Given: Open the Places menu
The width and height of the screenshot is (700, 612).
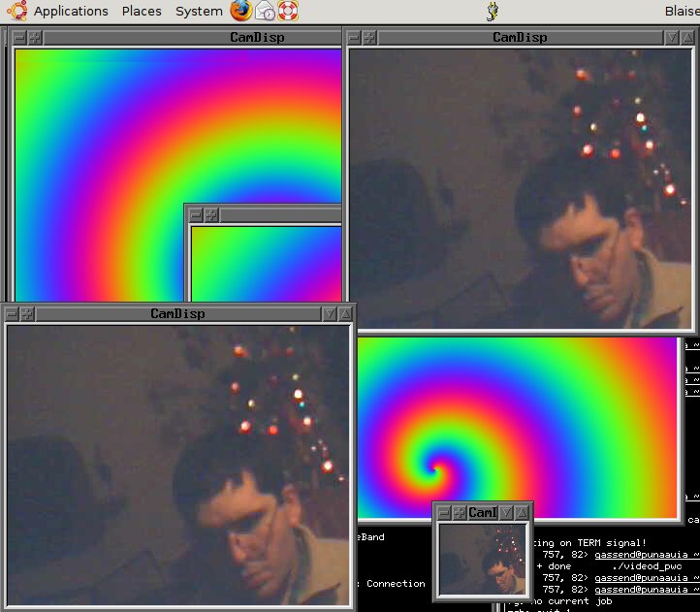Looking at the screenshot, I should click(142, 12).
